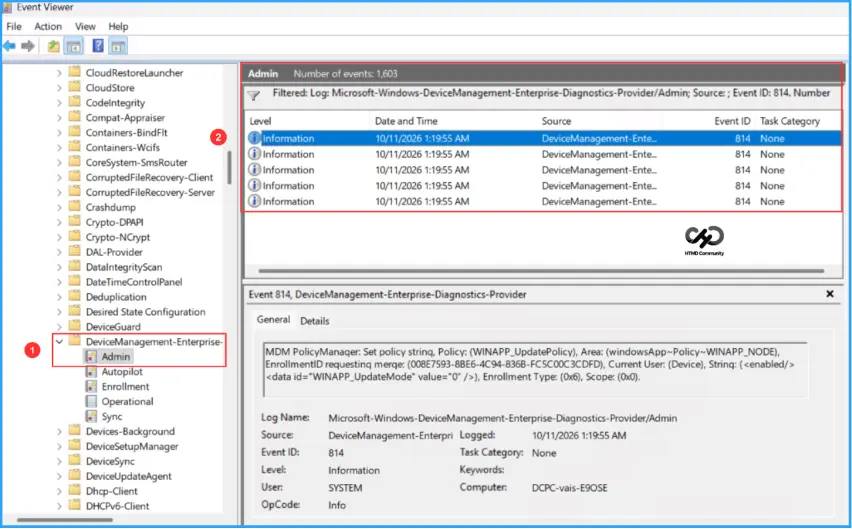This screenshot has width=852, height=529.
Task: Expand the Desired State Configuration node
Action: click(x=59, y=312)
